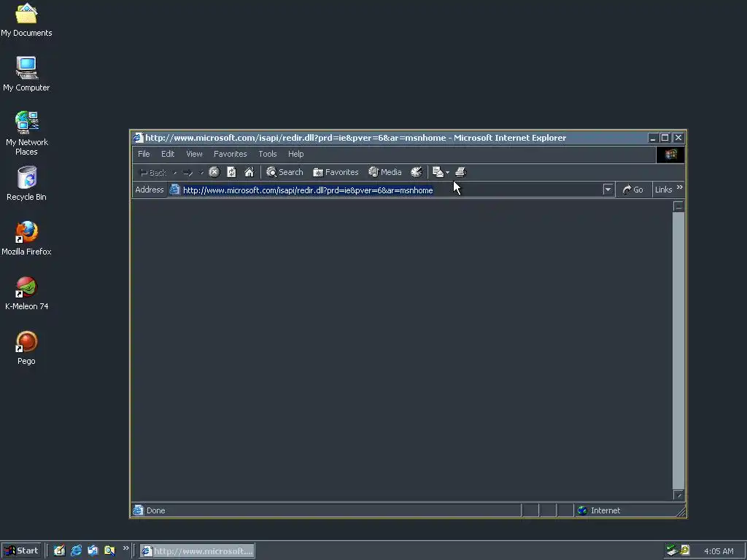Image resolution: width=747 pixels, height=560 pixels.
Task: Maximize the Internet Explorer window
Action: (x=665, y=138)
